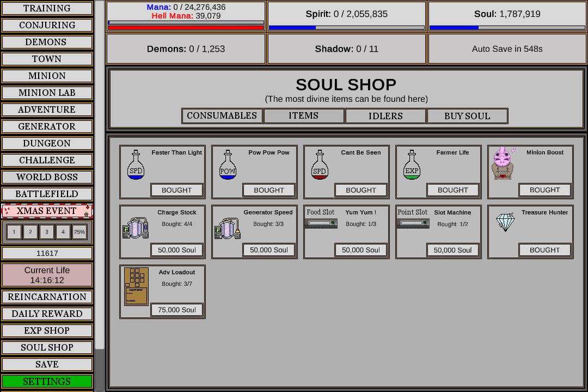Screen dimensions: 588x392
Task: Switch to the CONSUMABLES tab
Action: click(x=222, y=115)
